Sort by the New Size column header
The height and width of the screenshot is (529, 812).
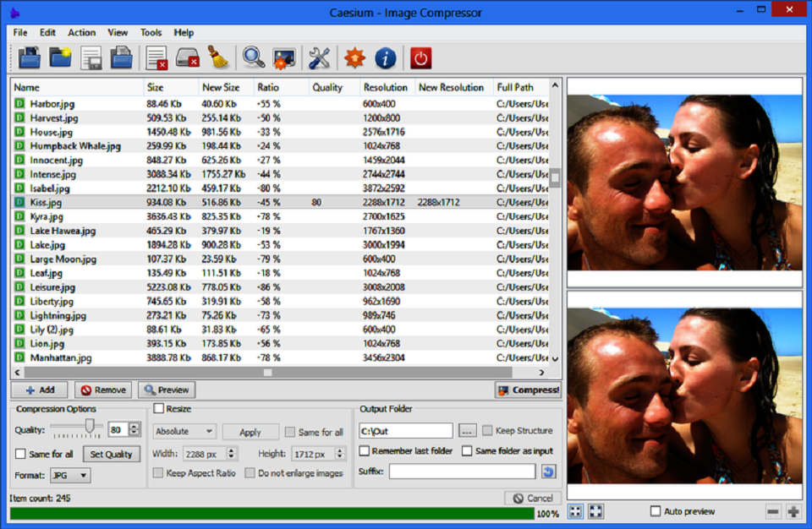(226, 87)
